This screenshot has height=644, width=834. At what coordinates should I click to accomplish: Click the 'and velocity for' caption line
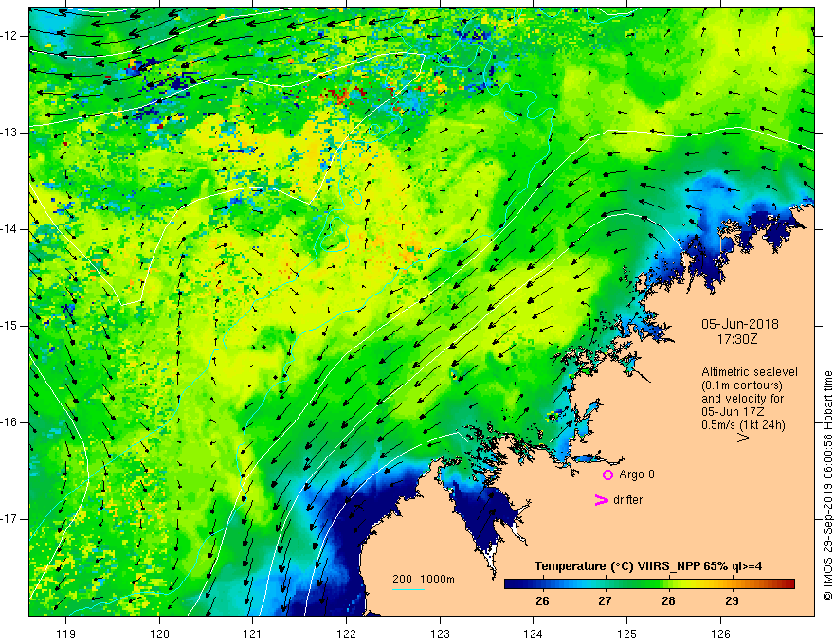pos(742,399)
